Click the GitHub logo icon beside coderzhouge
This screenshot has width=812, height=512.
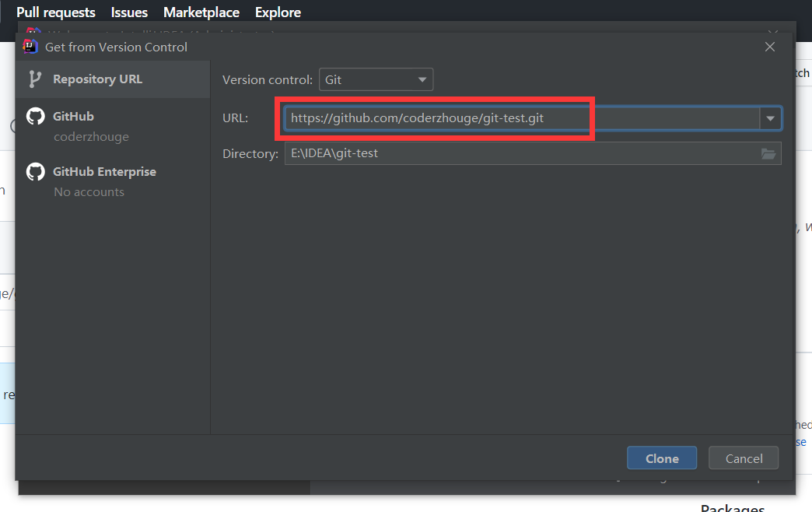click(x=36, y=117)
